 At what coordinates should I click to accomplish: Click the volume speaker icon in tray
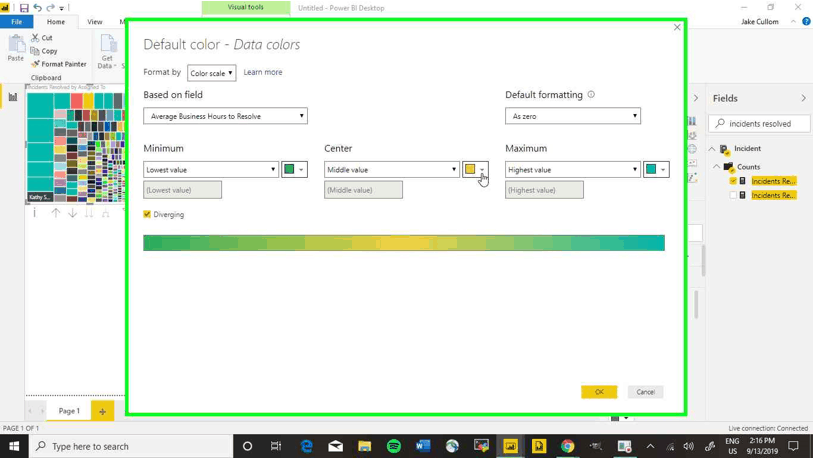click(689, 446)
